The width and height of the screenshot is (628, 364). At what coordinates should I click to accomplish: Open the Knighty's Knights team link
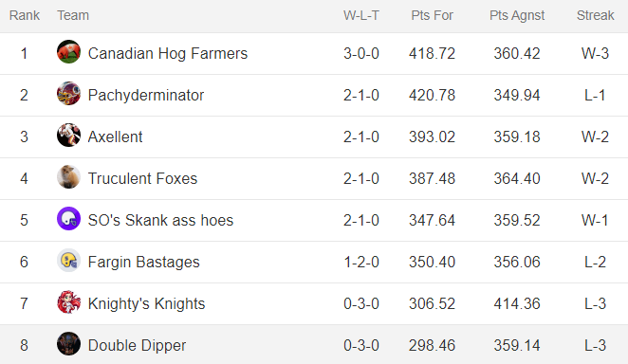pos(147,303)
